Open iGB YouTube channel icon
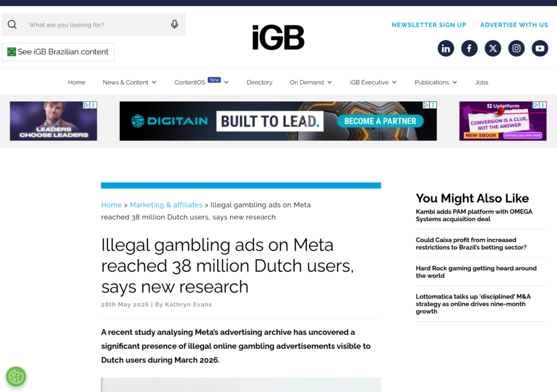 tap(539, 48)
